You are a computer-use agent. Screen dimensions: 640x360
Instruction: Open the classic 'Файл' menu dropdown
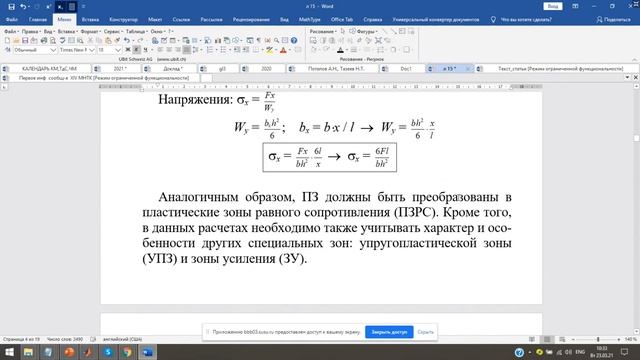11,31
